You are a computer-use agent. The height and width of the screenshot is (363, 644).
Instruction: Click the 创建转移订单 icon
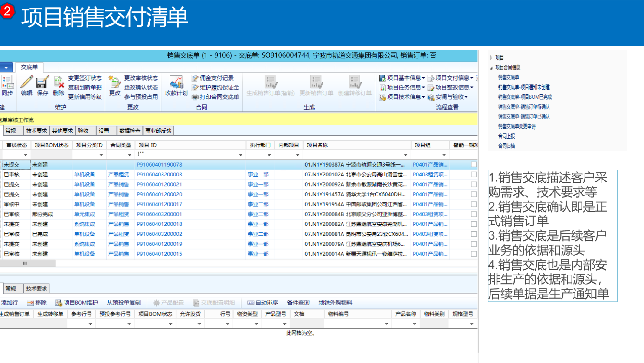(355, 82)
